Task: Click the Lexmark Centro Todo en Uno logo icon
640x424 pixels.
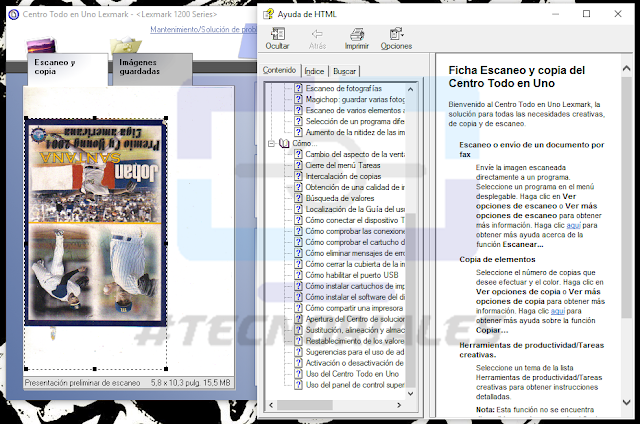Action: [x=14, y=14]
